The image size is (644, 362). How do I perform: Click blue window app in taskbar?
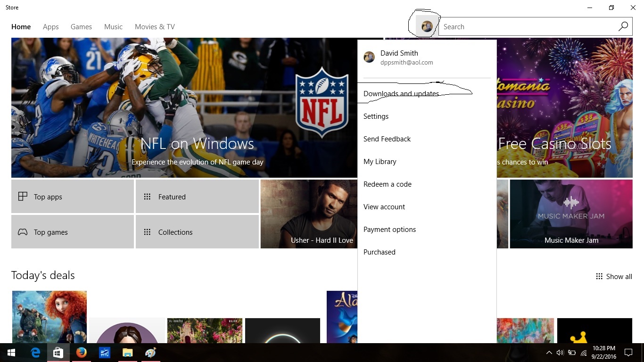click(x=104, y=353)
